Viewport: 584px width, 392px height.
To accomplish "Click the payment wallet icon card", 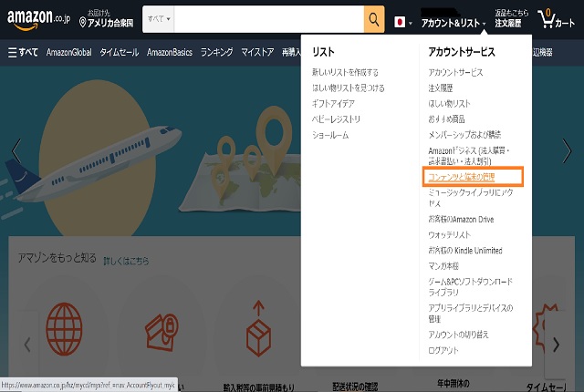I will coord(162,332).
